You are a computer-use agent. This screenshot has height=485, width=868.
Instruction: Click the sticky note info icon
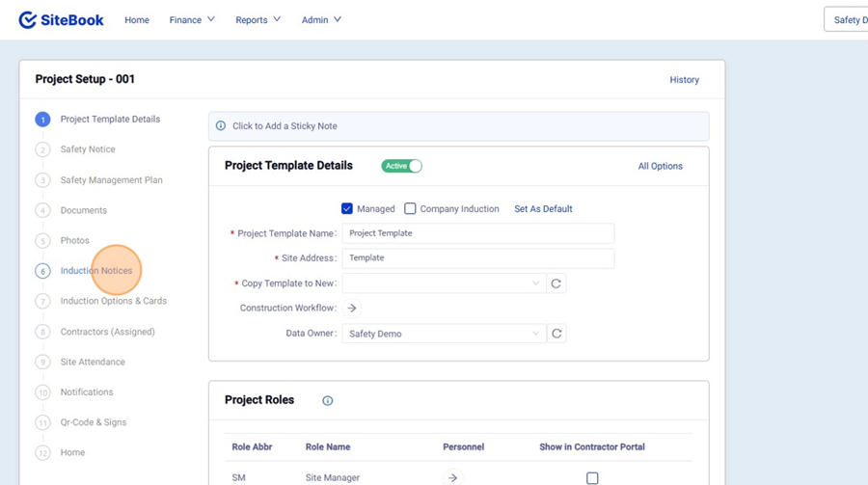point(221,126)
